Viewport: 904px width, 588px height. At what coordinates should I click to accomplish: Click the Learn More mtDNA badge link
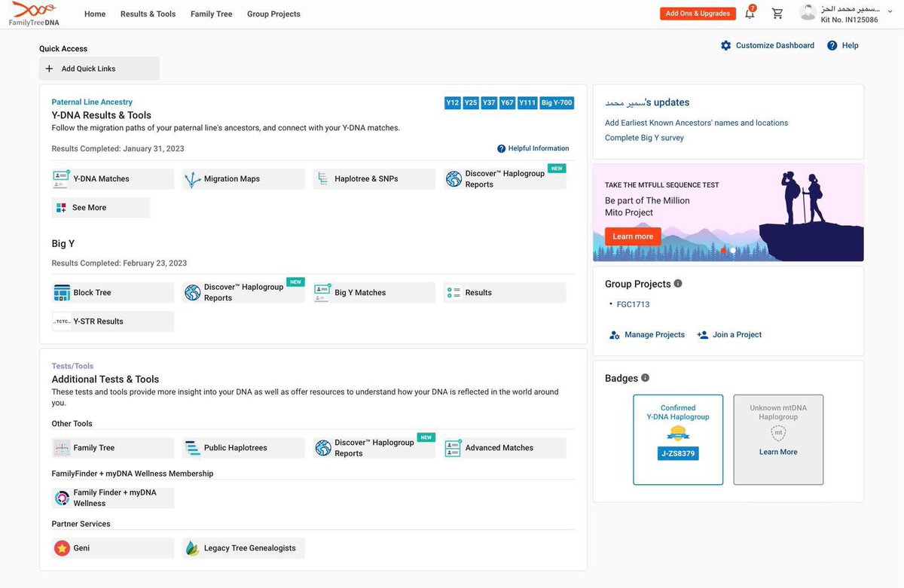(x=778, y=452)
